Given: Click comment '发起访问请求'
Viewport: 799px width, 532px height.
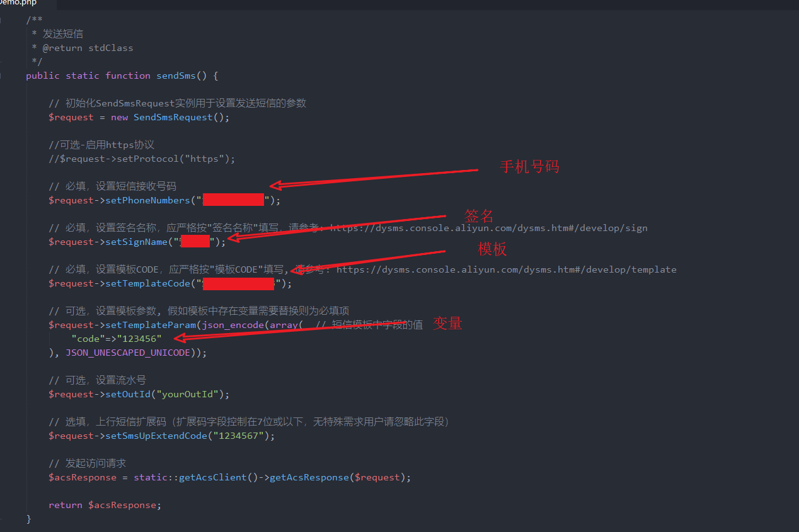Looking at the screenshot, I should pyautogui.click(x=88, y=463).
